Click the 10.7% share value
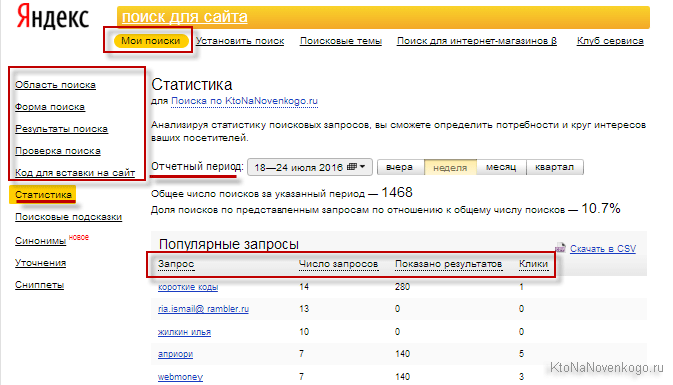Viewport: 673px width, 385px height. click(x=601, y=209)
